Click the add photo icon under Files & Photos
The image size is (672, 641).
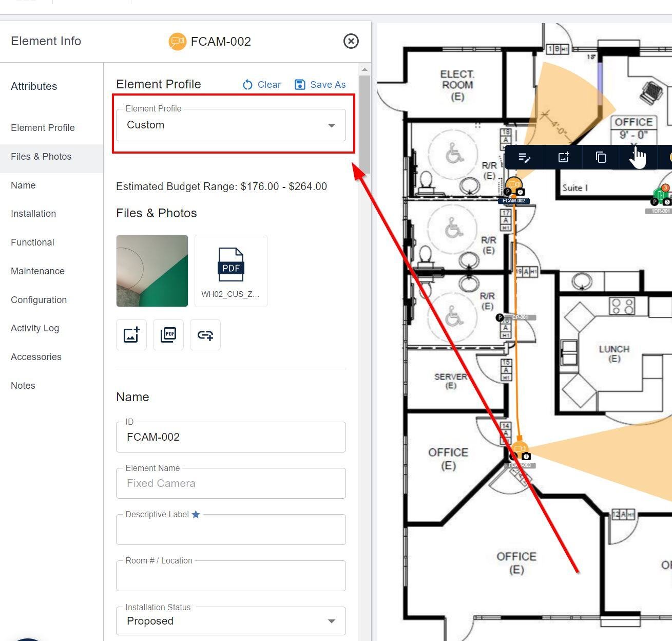(131, 334)
